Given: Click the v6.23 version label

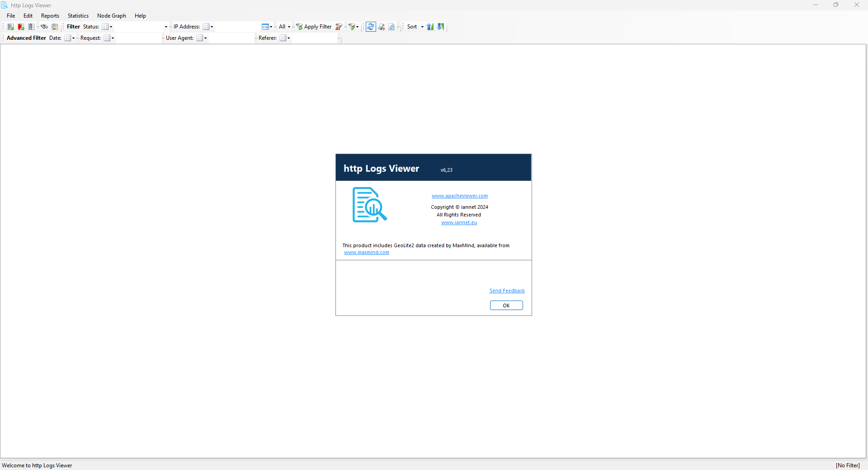Looking at the screenshot, I should pyautogui.click(x=447, y=170).
